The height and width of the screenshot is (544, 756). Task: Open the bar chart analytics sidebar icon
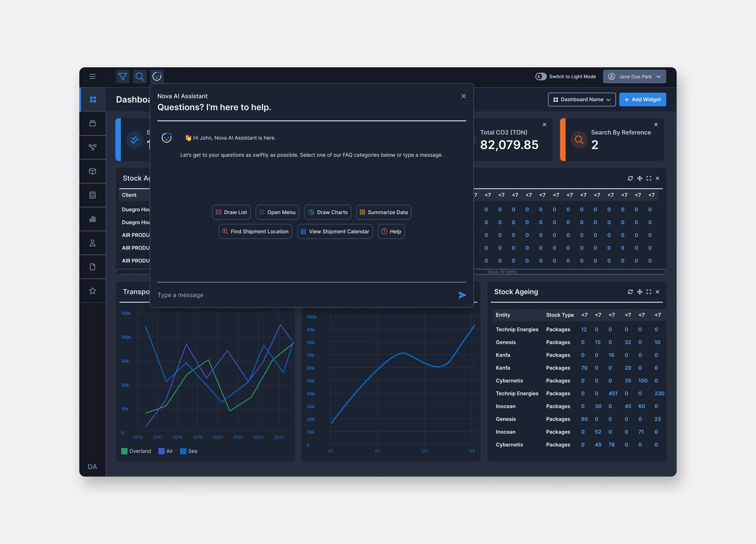click(92, 219)
